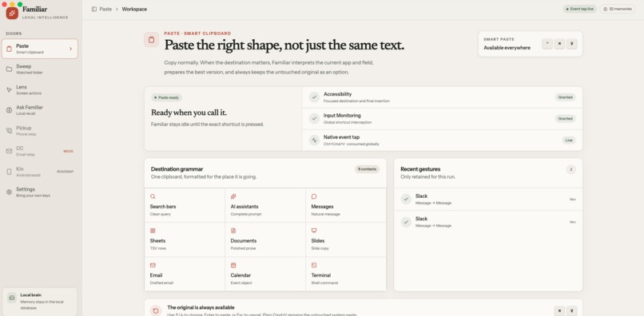644x316 pixels.
Task: Click the Paste breadcrumb link
Action: [x=105, y=9]
